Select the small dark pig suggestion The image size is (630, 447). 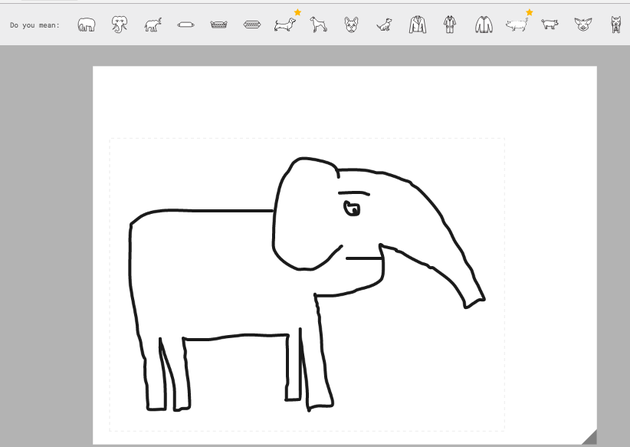pos(550,24)
